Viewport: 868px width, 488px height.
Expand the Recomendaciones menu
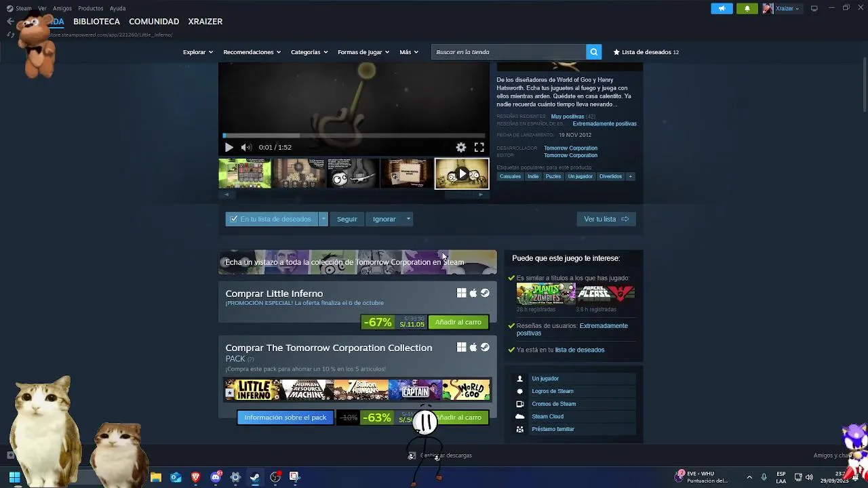pyautogui.click(x=252, y=52)
